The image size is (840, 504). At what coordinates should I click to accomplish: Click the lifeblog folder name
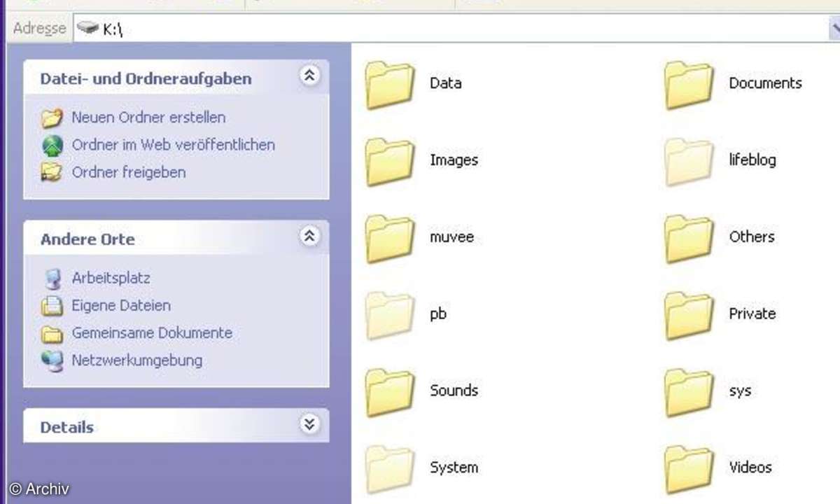coord(752,160)
